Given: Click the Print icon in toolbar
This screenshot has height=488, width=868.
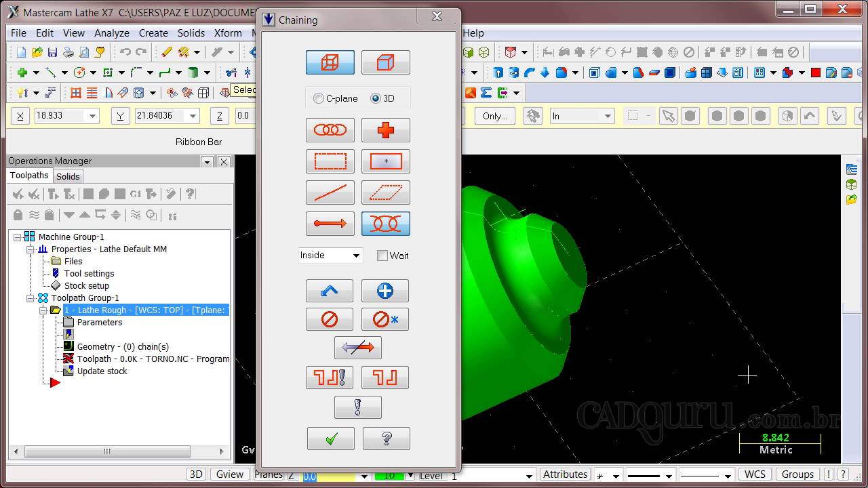Looking at the screenshot, I should coord(68,52).
